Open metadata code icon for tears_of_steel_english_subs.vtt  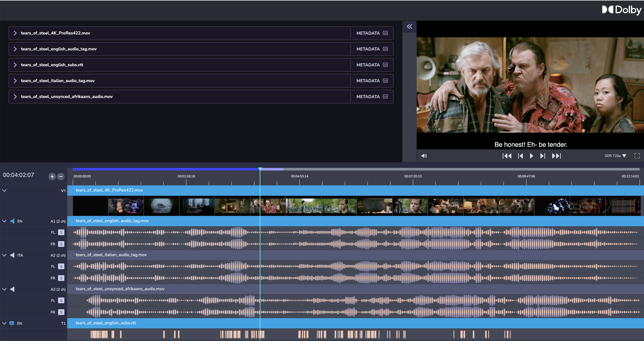385,65
